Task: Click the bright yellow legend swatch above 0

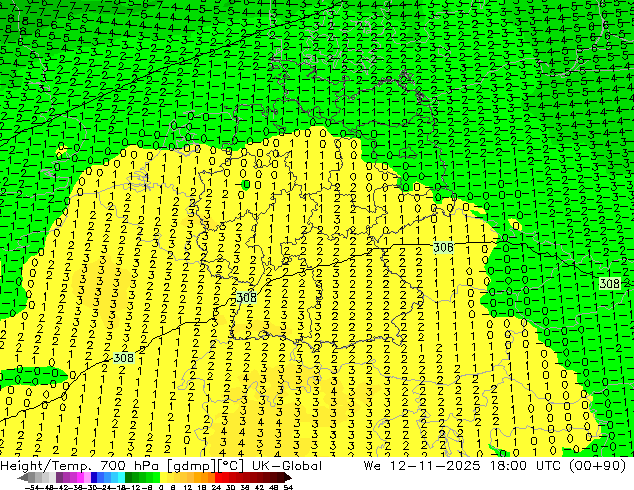Action: click(163, 478)
